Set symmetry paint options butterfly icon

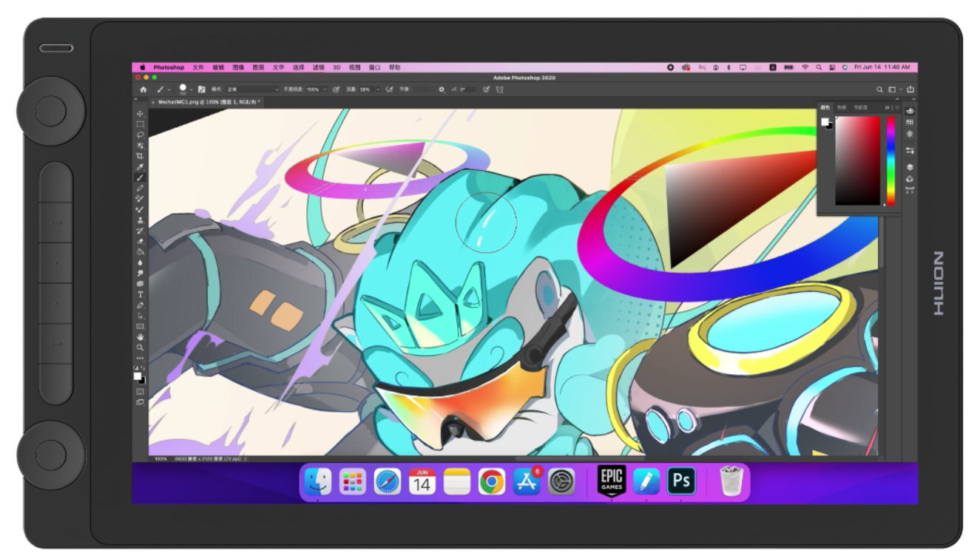point(500,89)
